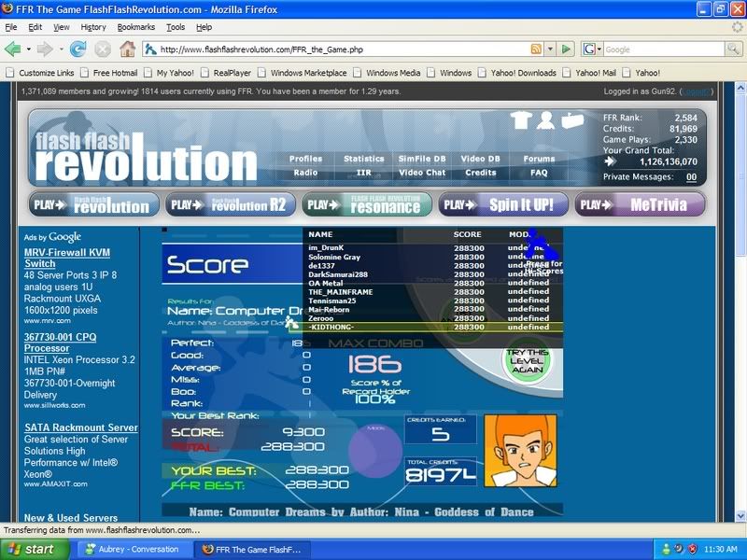Viewport: 747px width, 560px height.
Task: Click the RSS feed icon in address bar
Action: [536, 49]
